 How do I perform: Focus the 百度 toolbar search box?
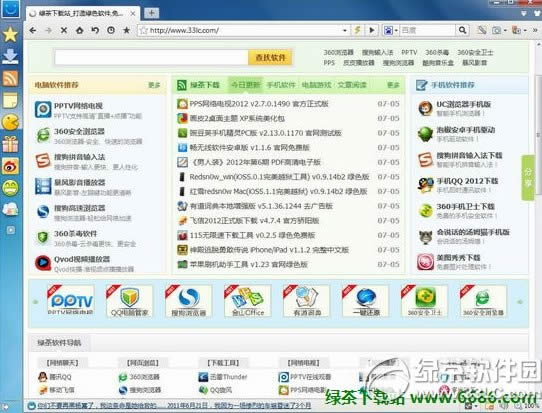428,30
